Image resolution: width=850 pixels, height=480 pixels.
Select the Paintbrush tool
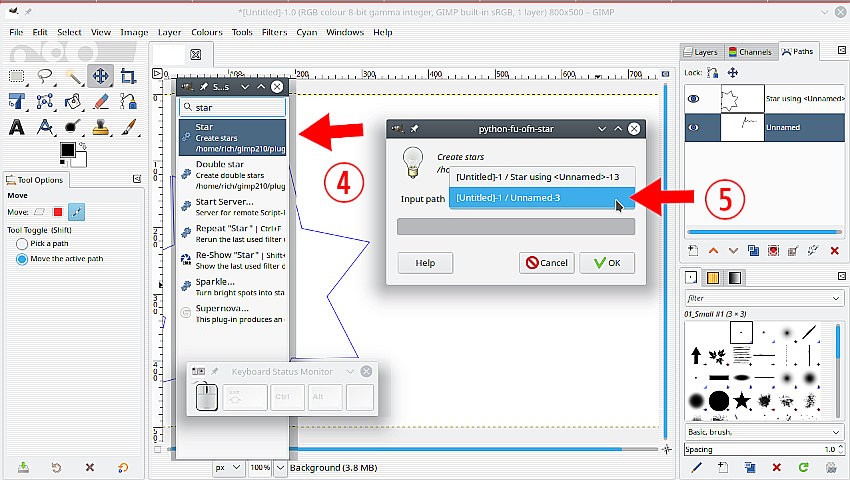pyautogui.click(x=128, y=127)
